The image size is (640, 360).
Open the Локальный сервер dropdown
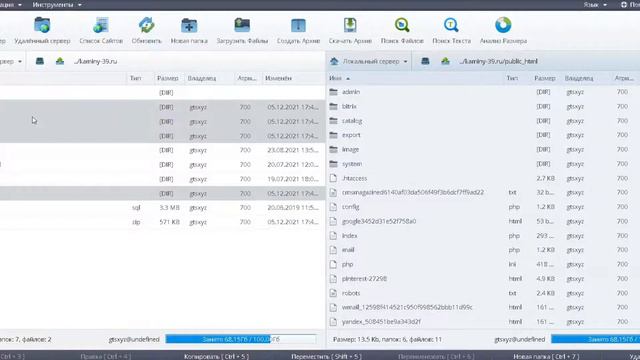tap(369, 61)
